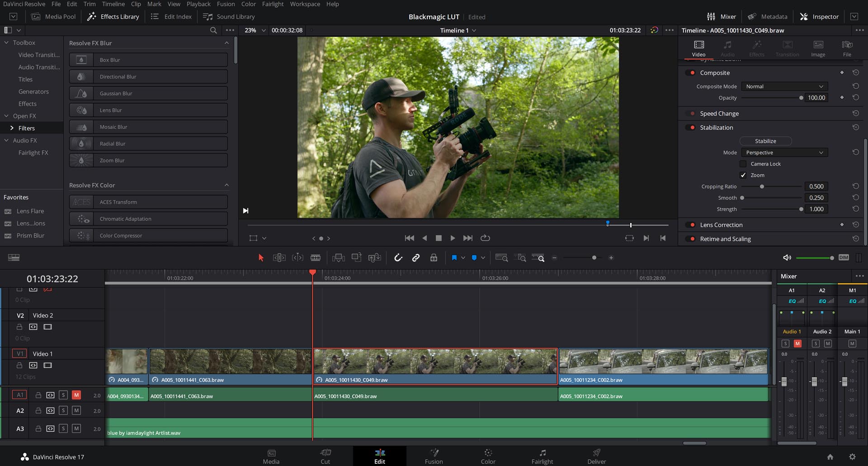868x466 pixels.
Task: Open project settings gear icon
Action: [x=852, y=457]
